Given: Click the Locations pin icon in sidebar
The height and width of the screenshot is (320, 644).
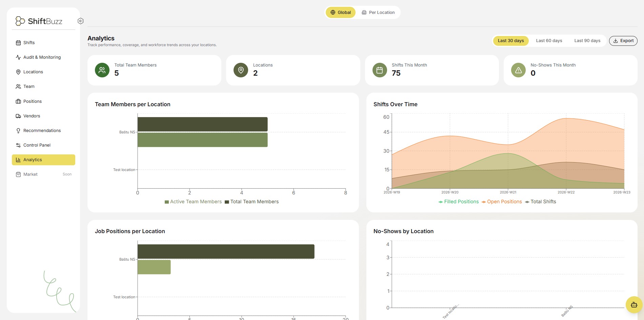Looking at the screenshot, I should [18, 72].
